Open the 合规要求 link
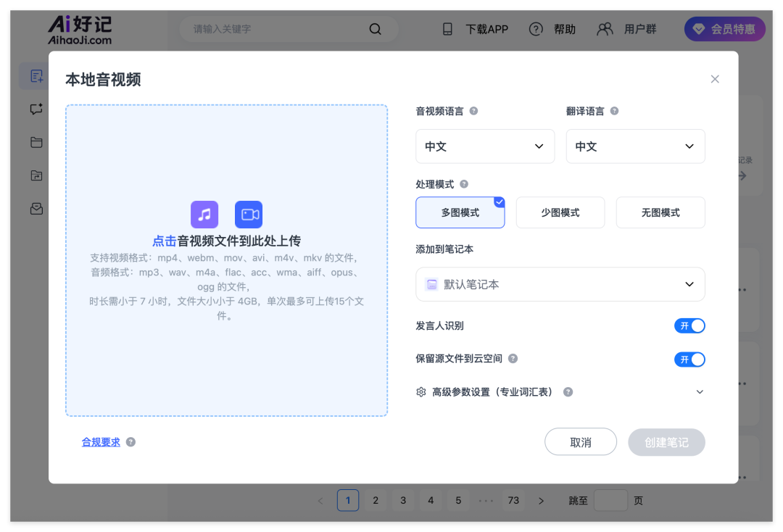Viewport: 783px width, 532px height. point(101,441)
